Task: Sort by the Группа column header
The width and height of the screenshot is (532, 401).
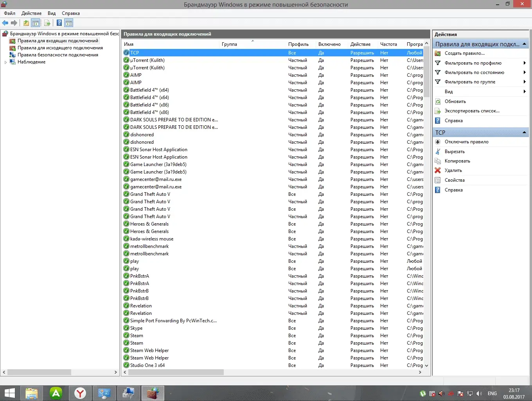Action: 253,44
